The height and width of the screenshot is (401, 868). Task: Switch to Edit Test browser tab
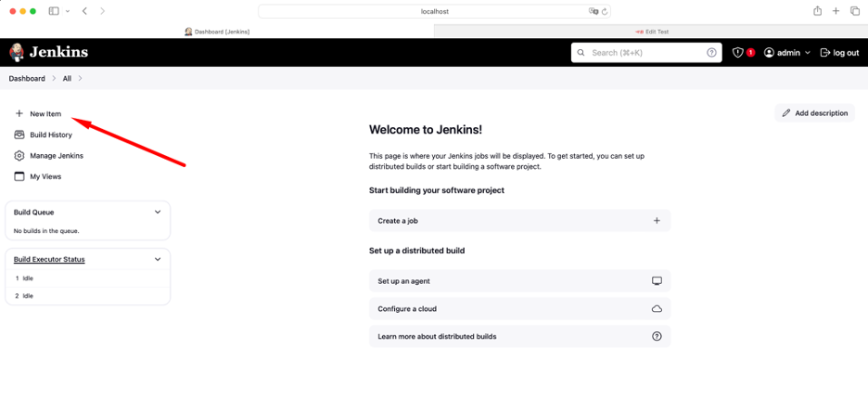click(x=651, y=32)
